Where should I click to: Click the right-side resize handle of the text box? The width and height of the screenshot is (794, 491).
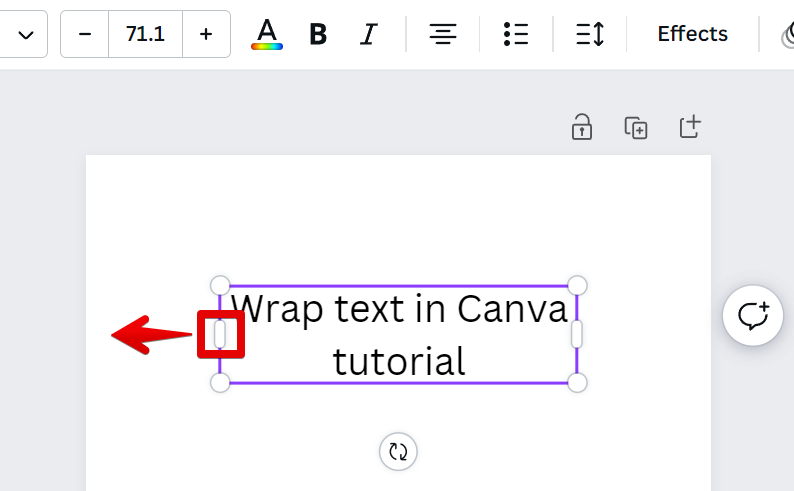(576, 334)
